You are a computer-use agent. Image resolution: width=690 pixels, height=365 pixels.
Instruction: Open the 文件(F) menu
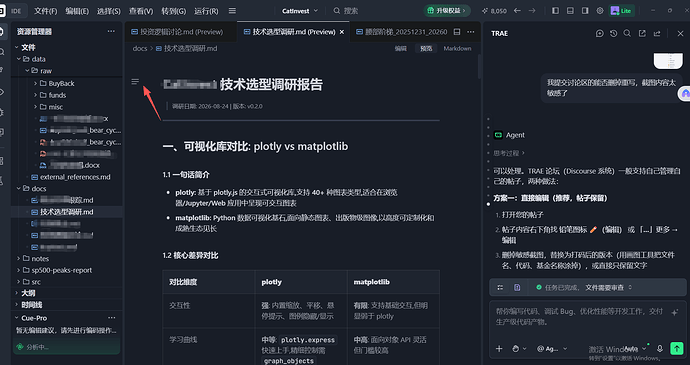point(46,11)
